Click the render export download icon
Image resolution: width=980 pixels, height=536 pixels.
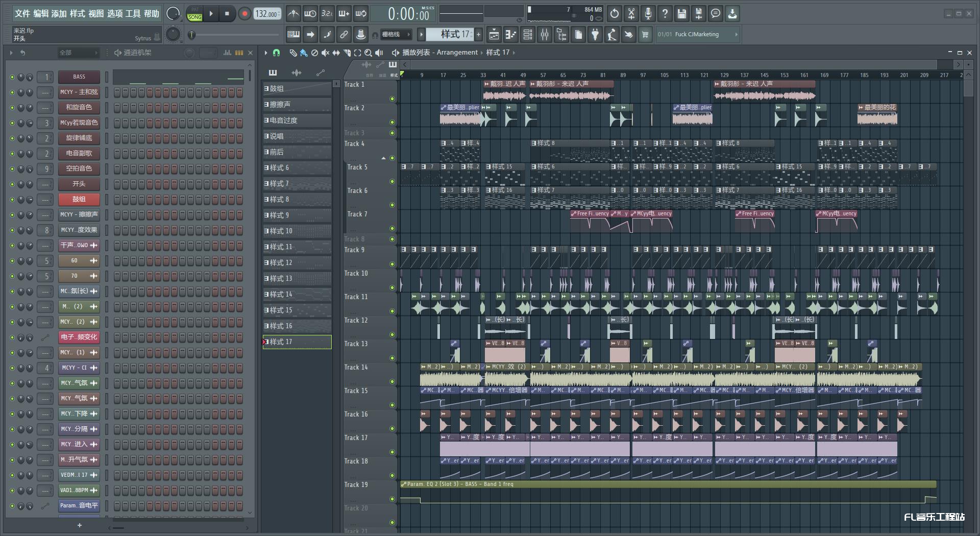point(732,14)
